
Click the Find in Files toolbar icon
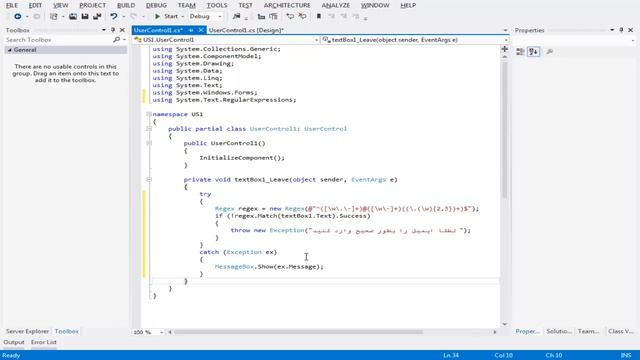(x=236, y=16)
